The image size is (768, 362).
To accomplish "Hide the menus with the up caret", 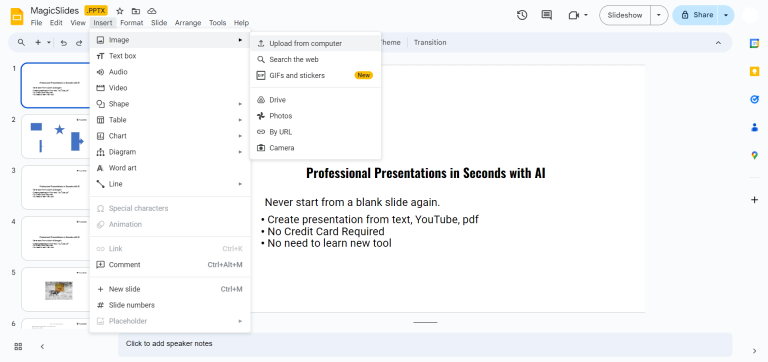I will point(719,43).
